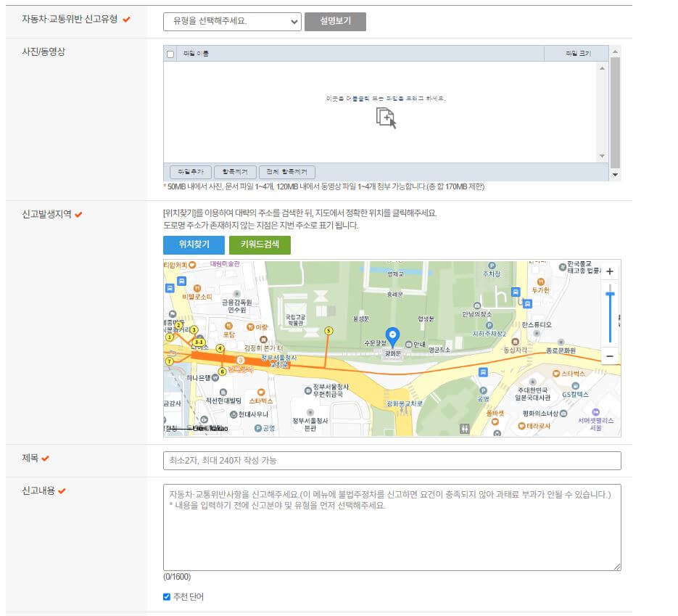Click the 두가헌 restaurant icon

tap(540, 282)
